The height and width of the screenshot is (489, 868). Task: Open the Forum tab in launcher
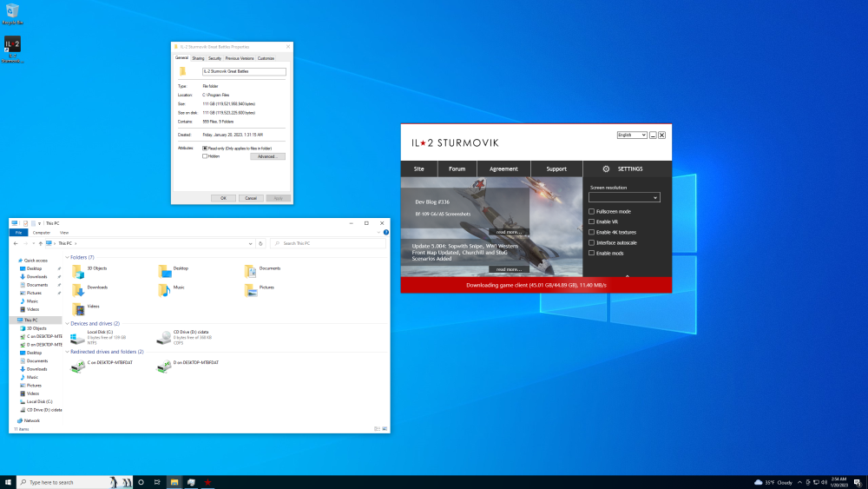457,169
